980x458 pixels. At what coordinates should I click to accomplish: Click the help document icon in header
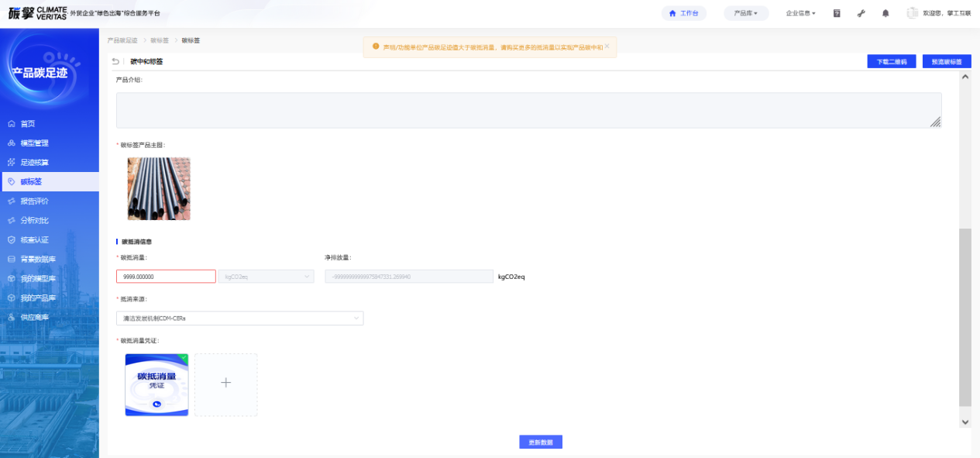coord(837,13)
